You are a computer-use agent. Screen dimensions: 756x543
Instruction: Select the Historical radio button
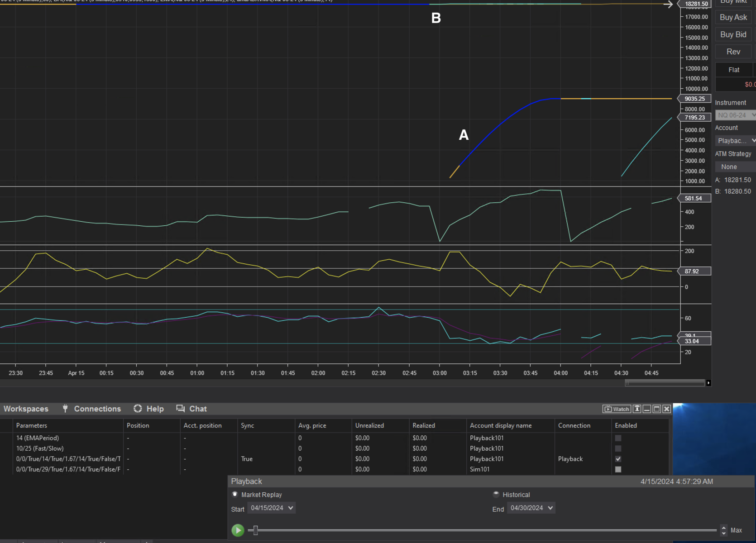(x=496, y=495)
